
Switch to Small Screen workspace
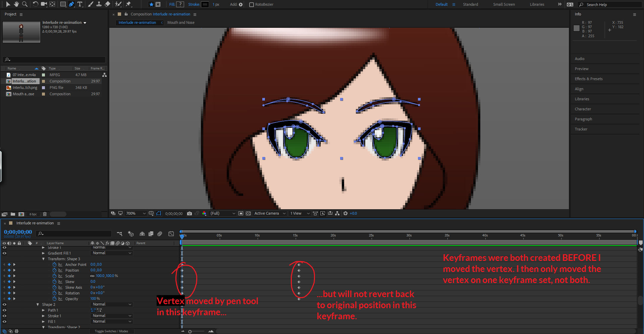click(504, 4)
